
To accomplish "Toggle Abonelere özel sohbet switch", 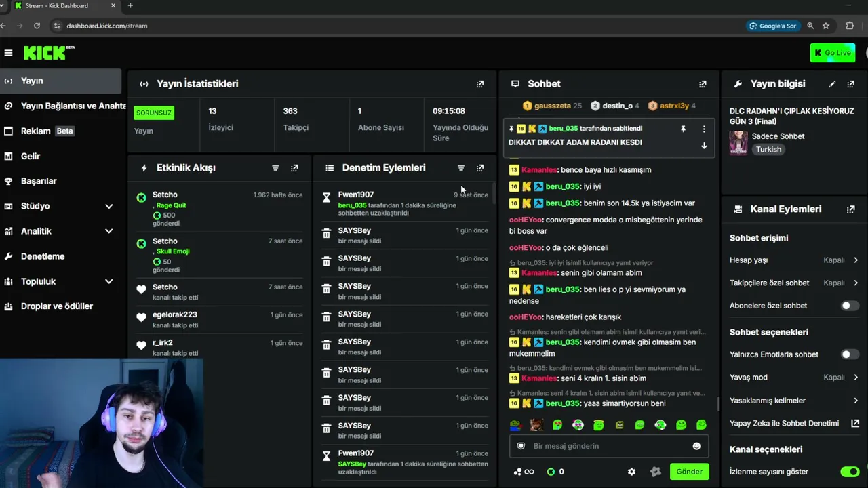I will tap(850, 306).
